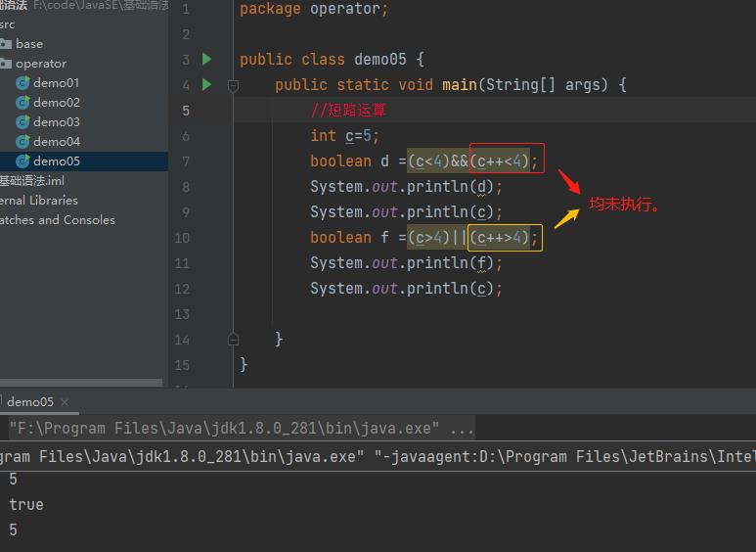Click 'boolean f' declaration on line 10
756x552 pixels.
349,238
